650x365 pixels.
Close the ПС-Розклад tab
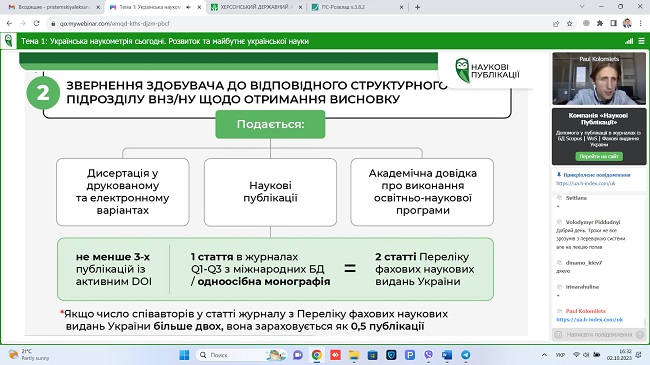tap(402, 7)
